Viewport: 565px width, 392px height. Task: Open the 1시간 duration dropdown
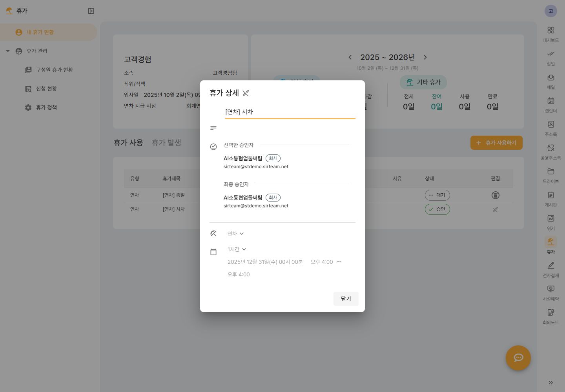click(x=237, y=249)
